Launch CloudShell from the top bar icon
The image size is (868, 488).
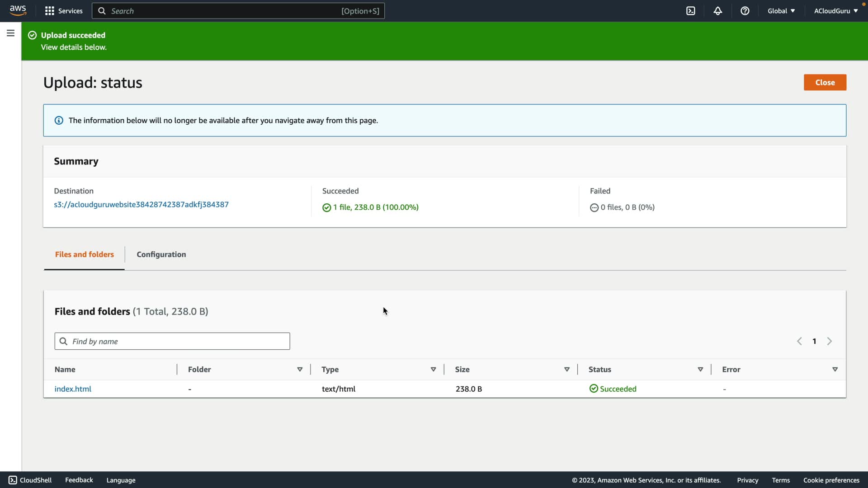690,11
